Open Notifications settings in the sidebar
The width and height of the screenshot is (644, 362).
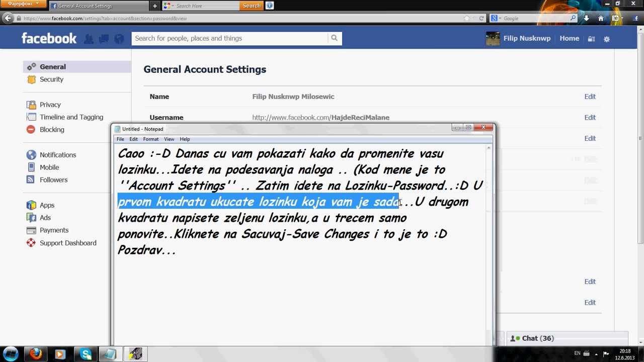coord(58,155)
